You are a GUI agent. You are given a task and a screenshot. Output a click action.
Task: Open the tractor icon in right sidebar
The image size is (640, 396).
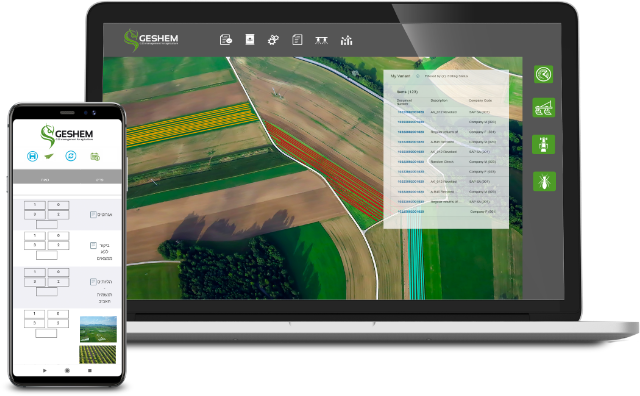pos(544,145)
